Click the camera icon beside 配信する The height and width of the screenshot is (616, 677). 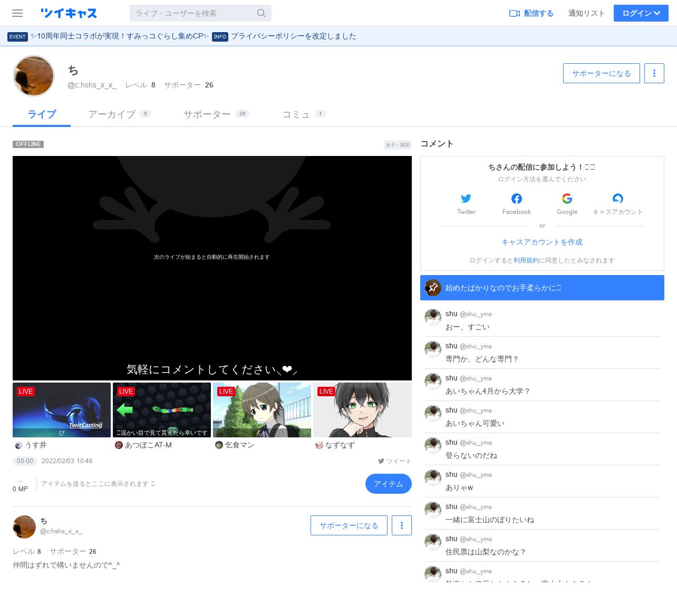(515, 13)
